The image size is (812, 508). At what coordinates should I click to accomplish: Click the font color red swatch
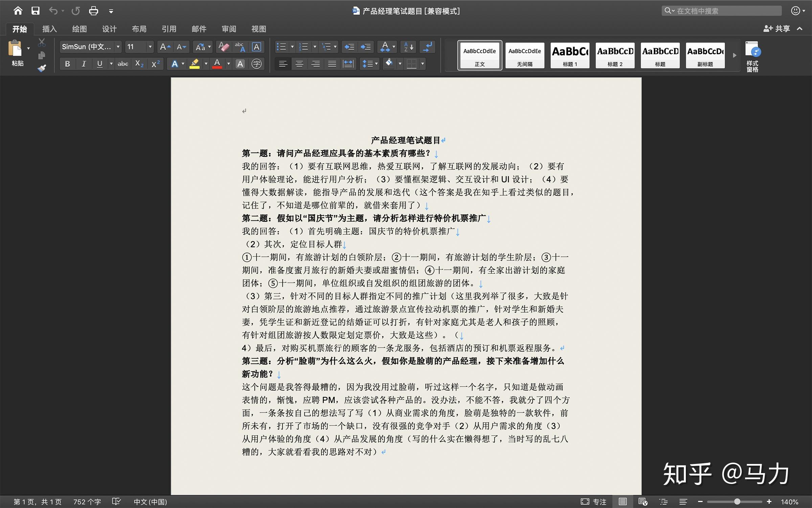pyautogui.click(x=217, y=64)
